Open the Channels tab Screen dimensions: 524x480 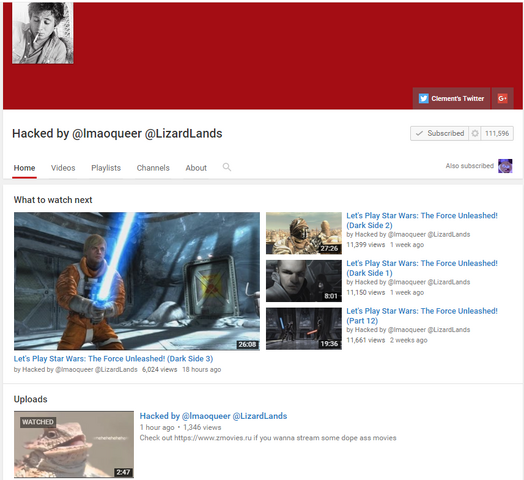point(153,168)
